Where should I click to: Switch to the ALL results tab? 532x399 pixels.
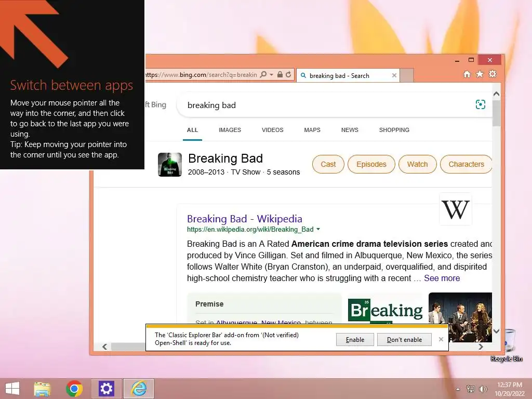(192, 130)
